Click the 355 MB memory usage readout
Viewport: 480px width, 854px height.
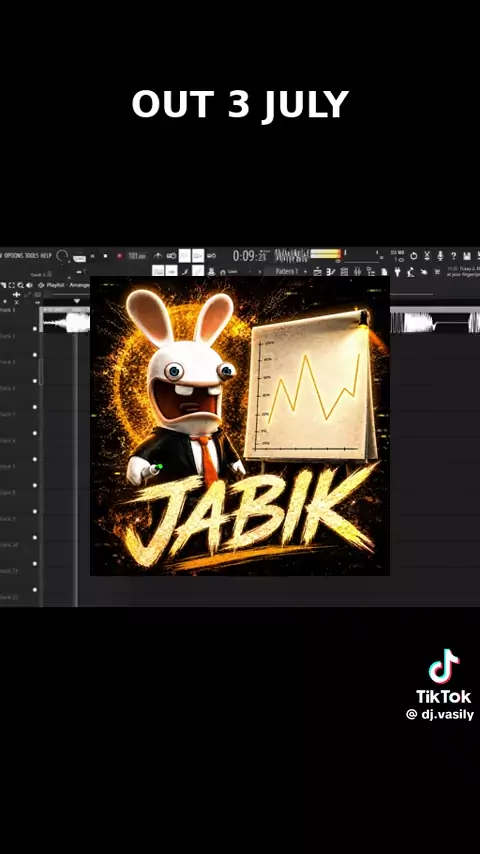tap(398, 253)
